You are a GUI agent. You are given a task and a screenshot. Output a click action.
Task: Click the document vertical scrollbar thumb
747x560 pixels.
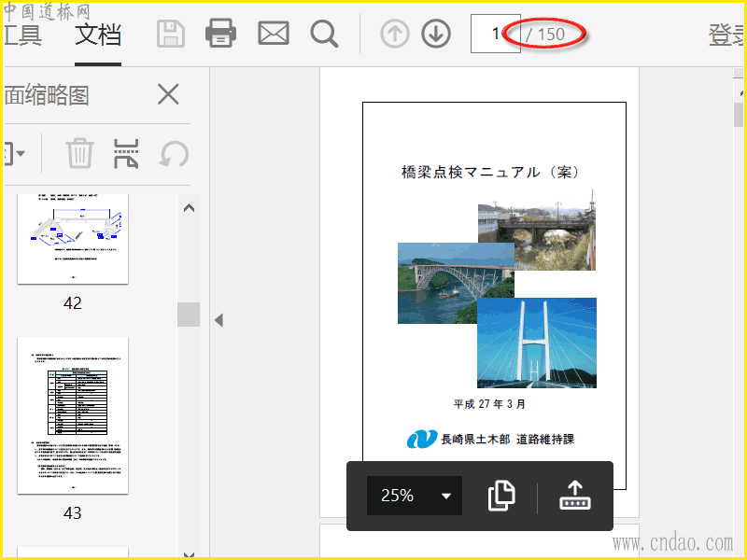point(739,115)
